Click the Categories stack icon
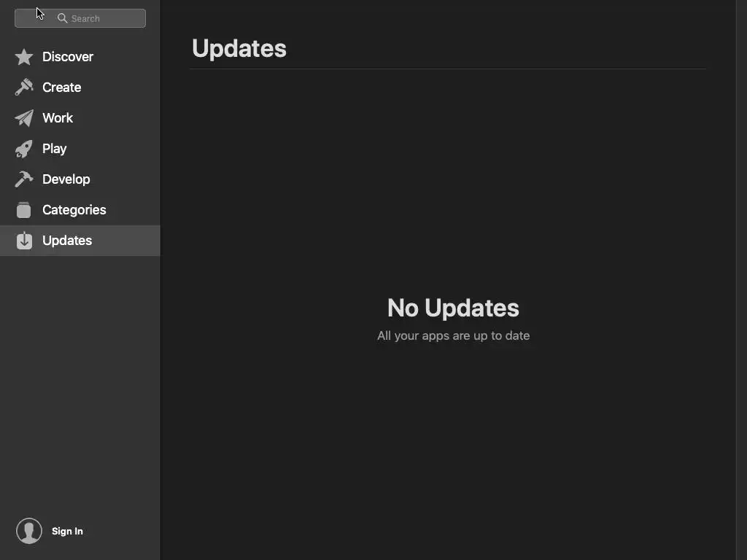747x560 pixels. 23,210
